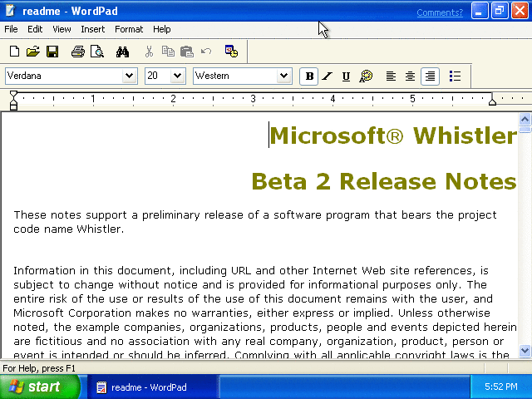Viewport: 532px width, 399px height.
Task: Click the Windows start button
Action: [x=40, y=387]
